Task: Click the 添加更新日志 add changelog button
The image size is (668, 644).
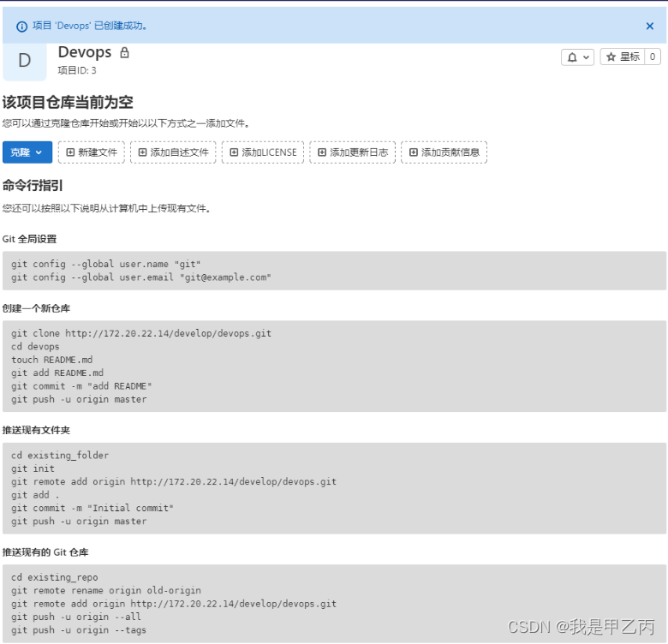Action: [353, 152]
